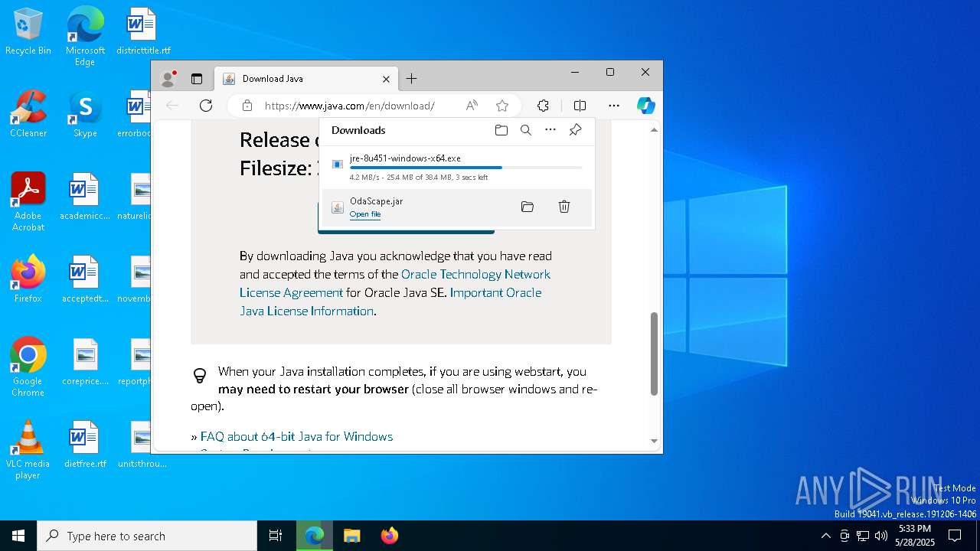The height and width of the screenshot is (551, 980).
Task: Select VLC media player desktop shortcut
Action: [x=28, y=449]
